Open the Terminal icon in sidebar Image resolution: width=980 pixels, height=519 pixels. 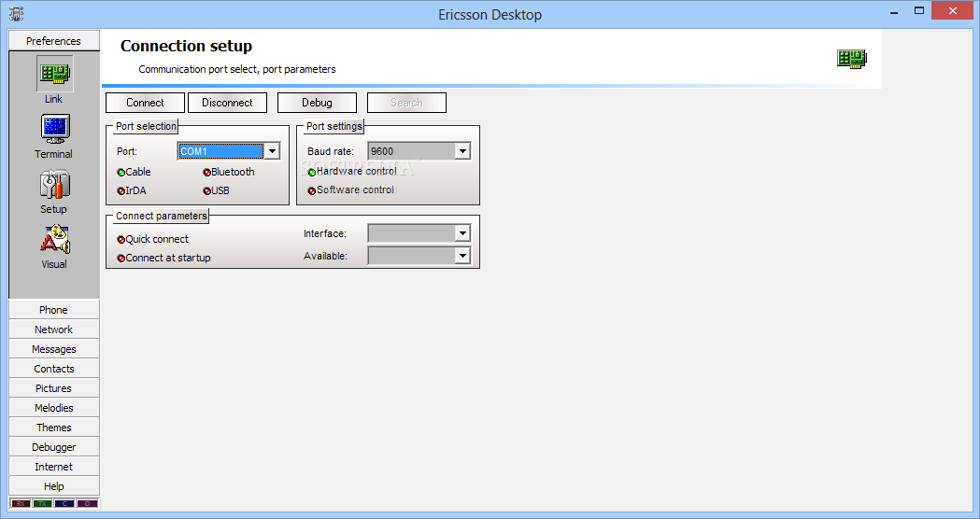point(55,129)
